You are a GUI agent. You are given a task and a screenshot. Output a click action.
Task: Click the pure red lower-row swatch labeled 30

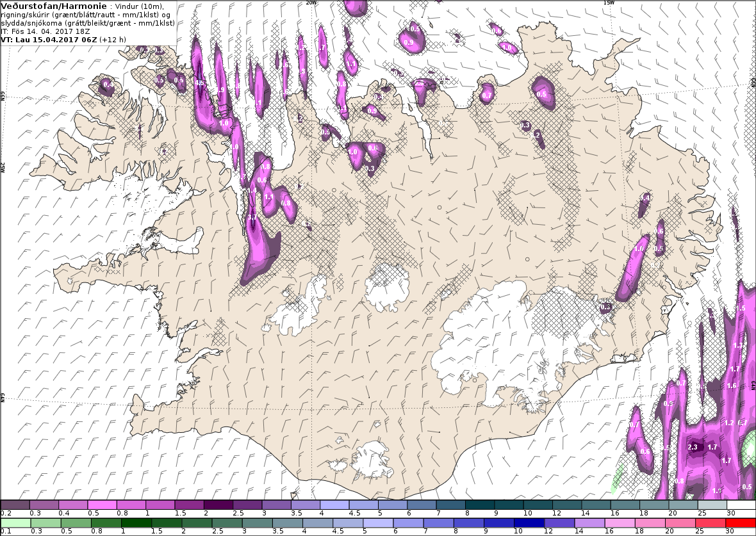tap(741, 523)
